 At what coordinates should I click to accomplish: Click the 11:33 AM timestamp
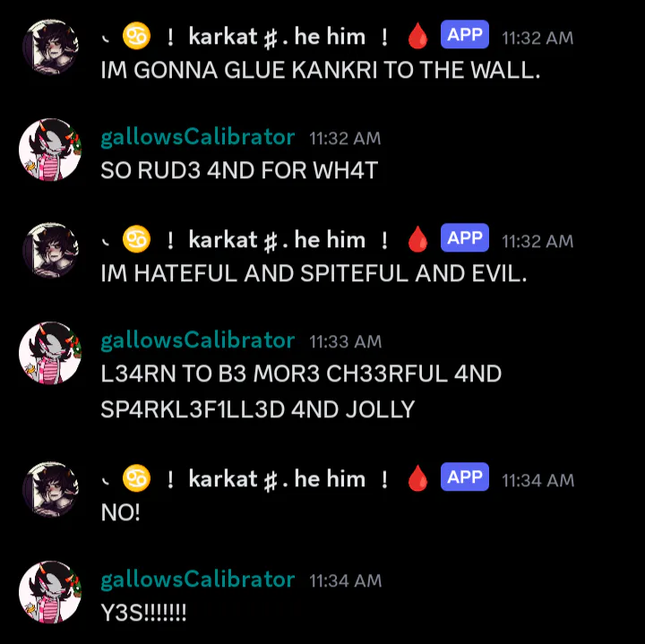345,342
